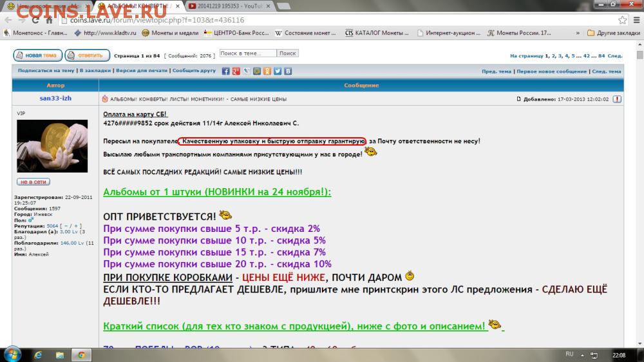Open Состояние монет bookmark
This screenshot has width=644, height=362.
[305, 33]
